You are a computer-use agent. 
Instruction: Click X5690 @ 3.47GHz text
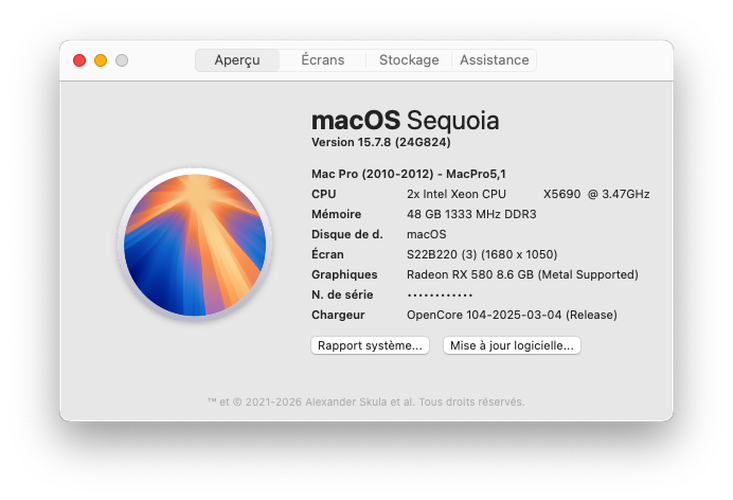coord(596,194)
